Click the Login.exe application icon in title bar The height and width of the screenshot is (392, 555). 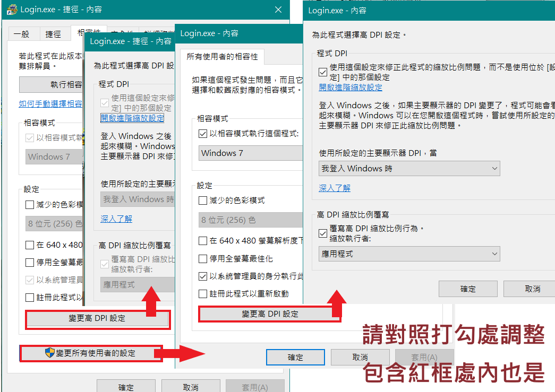click(x=12, y=10)
